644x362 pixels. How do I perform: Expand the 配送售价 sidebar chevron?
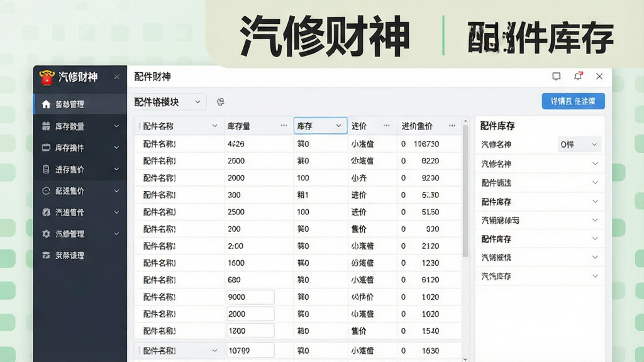[x=116, y=191]
